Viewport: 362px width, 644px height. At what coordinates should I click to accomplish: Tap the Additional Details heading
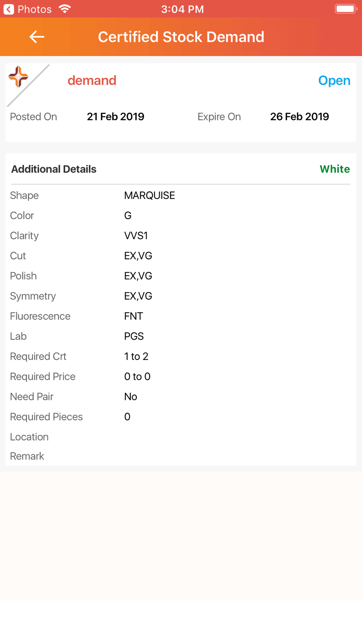coord(54,169)
